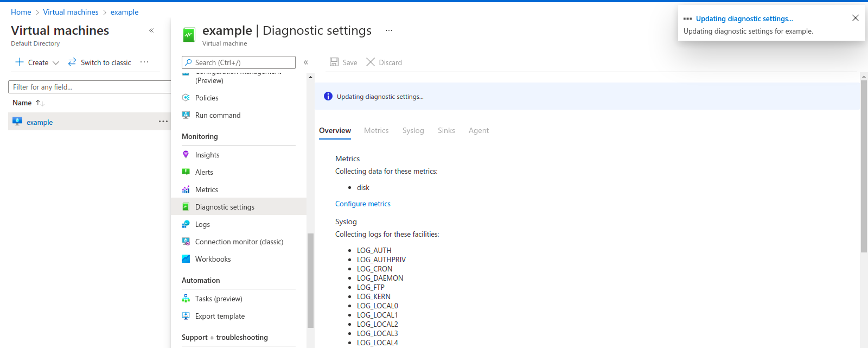The height and width of the screenshot is (348, 868).
Task: Click the Tasks (preview) icon
Action: (186, 299)
